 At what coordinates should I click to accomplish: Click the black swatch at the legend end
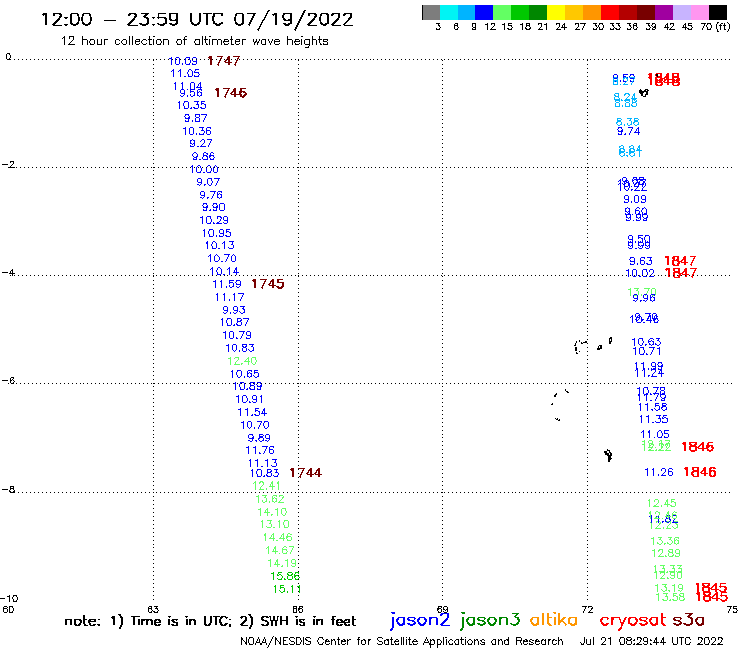pos(717,12)
